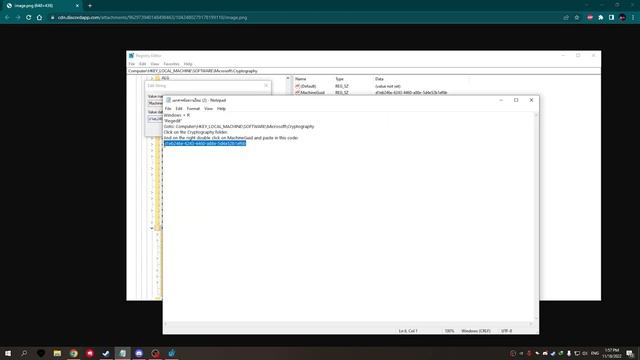Open the ENG language indicator
The width and height of the screenshot is (640, 360).
point(595,353)
